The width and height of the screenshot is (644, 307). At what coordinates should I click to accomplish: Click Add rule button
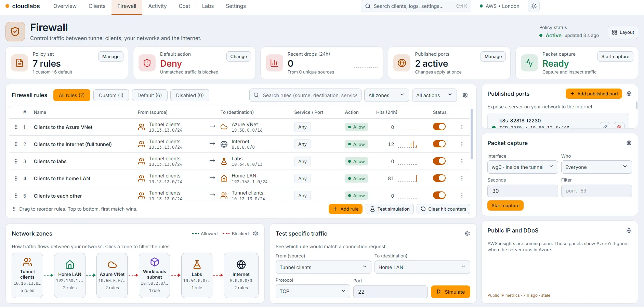coord(345,209)
